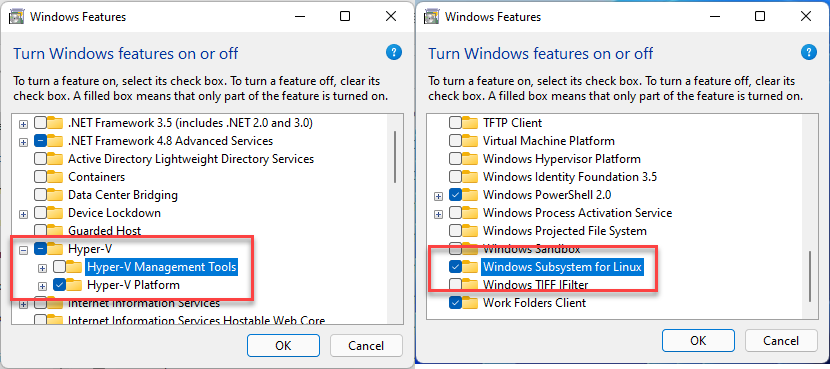This screenshot has height=369, width=830.
Task: Click the Work Folders Client folder icon
Action: pos(471,303)
